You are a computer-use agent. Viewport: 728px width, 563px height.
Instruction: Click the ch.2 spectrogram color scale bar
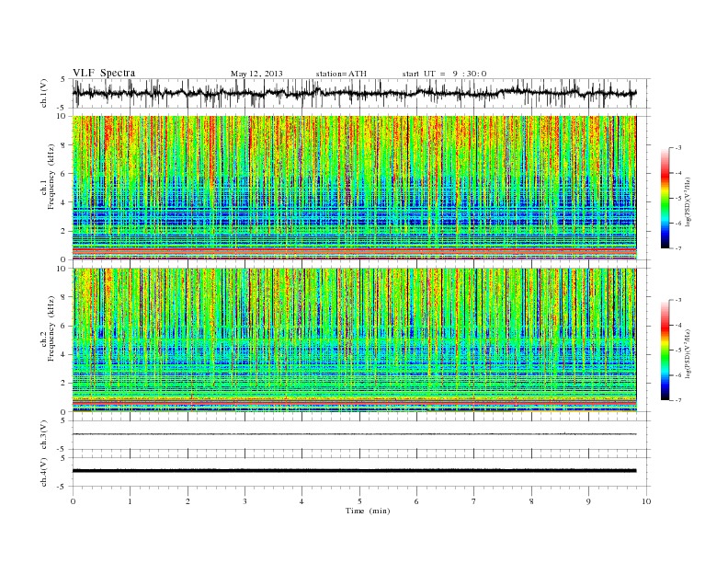pos(665,350)
